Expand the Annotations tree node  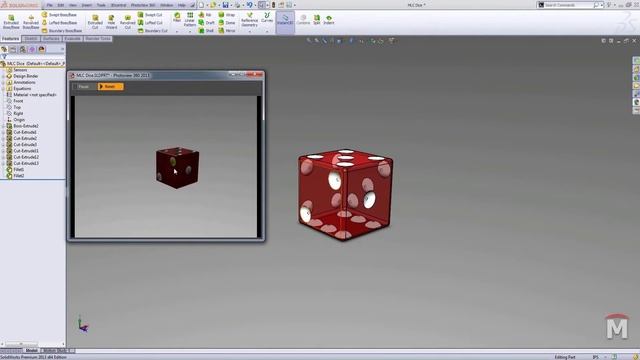coord(4,82)
